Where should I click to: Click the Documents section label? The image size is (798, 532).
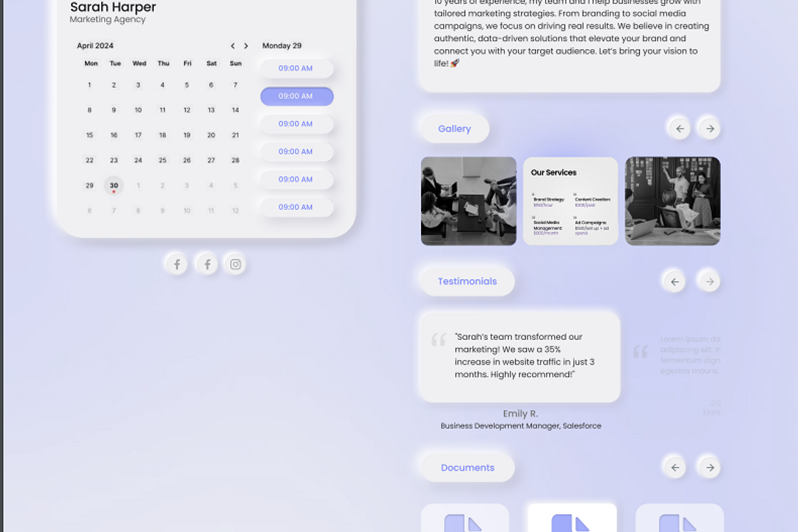(467, 468)
